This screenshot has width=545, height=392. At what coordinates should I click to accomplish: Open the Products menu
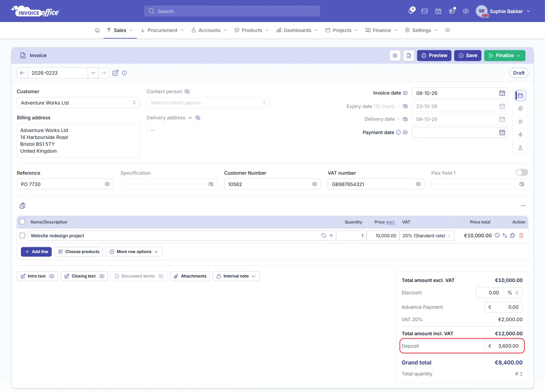[x=252, y=30]
